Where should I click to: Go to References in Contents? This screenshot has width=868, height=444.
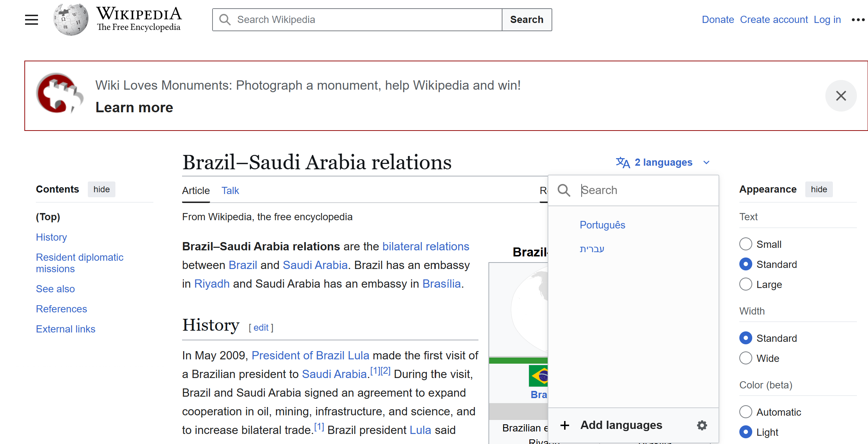click(x=61, y=309)
